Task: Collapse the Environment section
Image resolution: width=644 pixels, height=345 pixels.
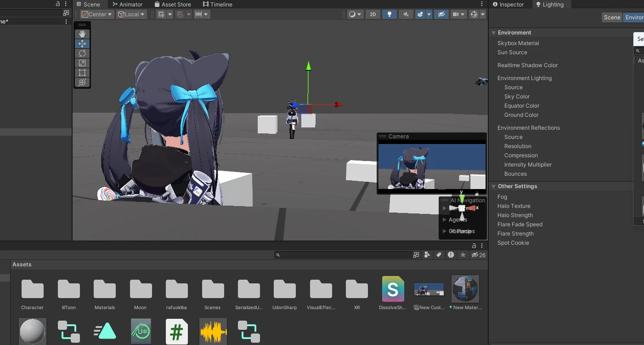Action: click(x=494, y=33)
